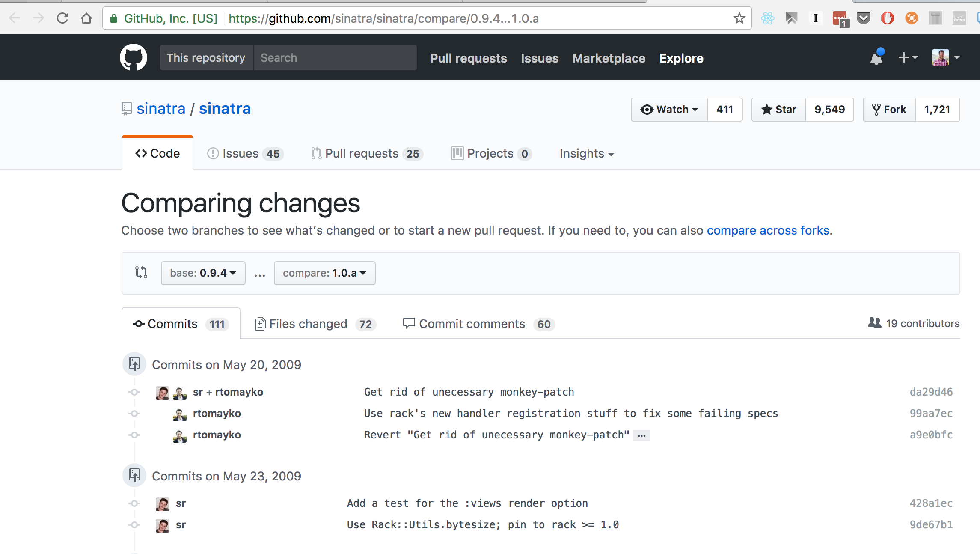Screen dimensions: 980x554
Task: Click the orange circular extension icon
Action: [912, 18]
